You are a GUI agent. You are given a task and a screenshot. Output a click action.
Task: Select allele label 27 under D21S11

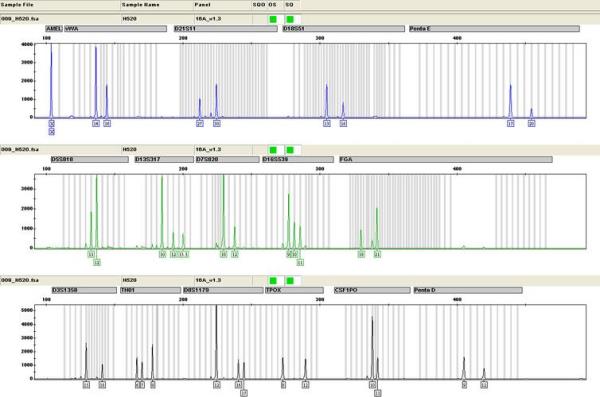(x=200, y=123)
